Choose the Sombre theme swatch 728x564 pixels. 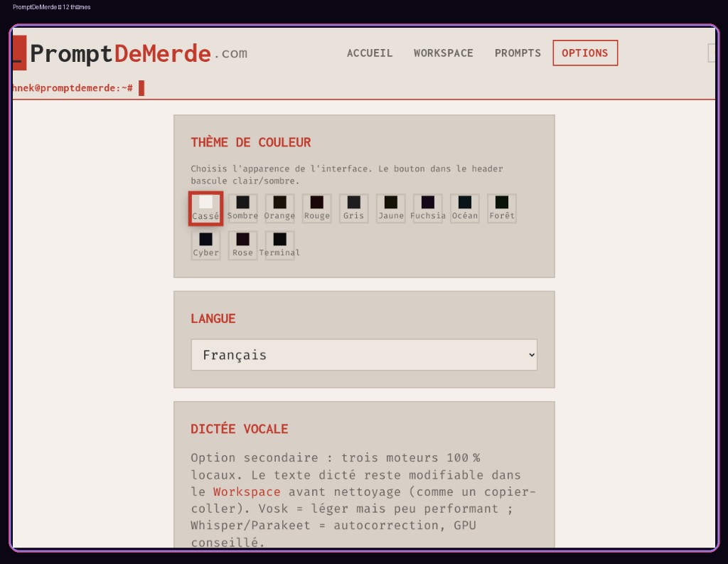(242, 208)
